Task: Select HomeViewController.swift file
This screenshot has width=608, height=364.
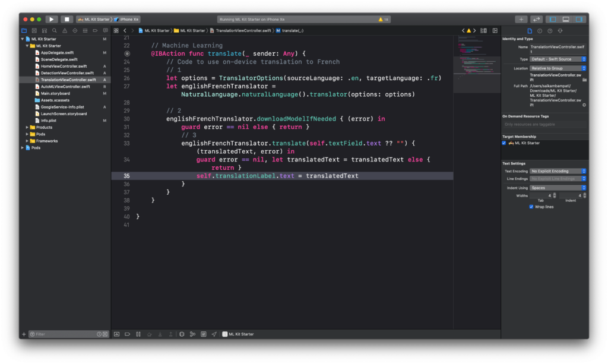Action: coord(64,66)
